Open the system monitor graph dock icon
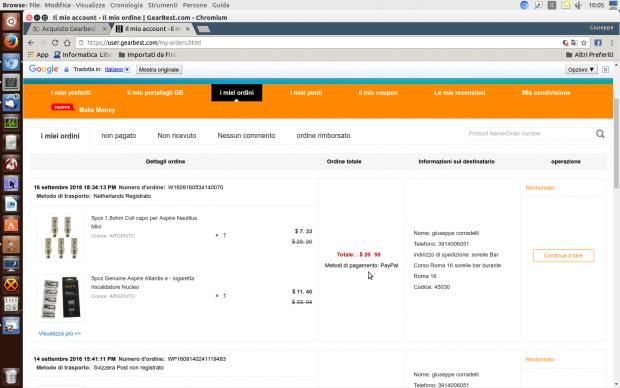The image size is (620, 388). tap(11, 123)
